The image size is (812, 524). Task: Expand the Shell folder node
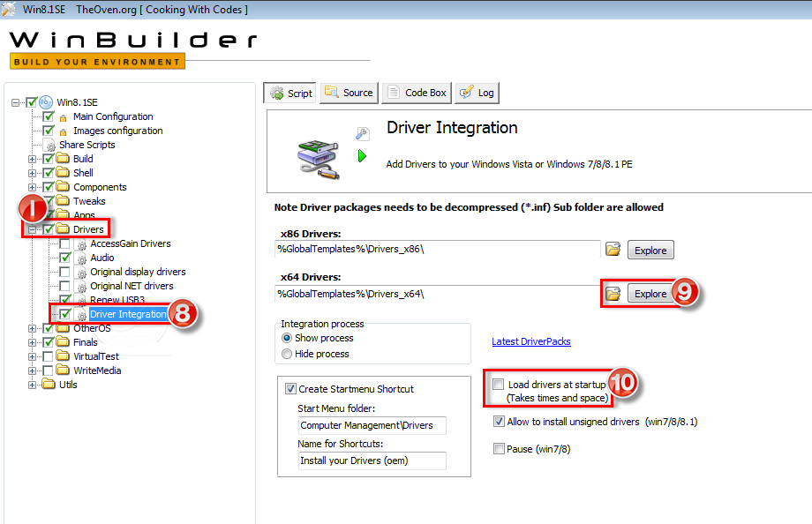point(32,173)
